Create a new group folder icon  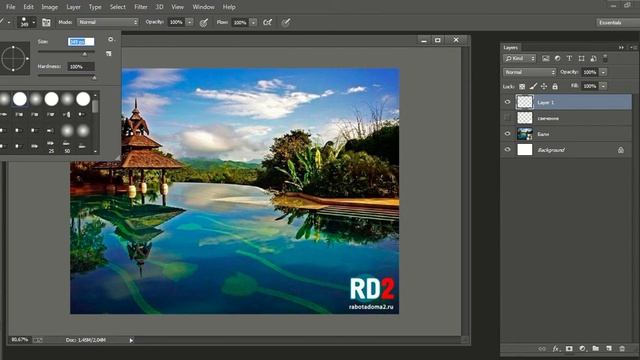pos(596,349)
